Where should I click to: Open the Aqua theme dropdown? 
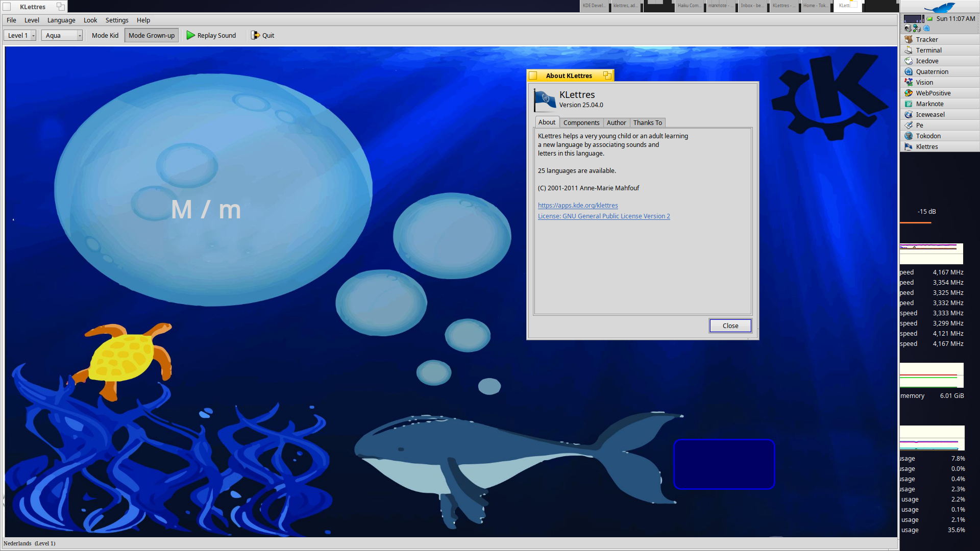point(79,35)
